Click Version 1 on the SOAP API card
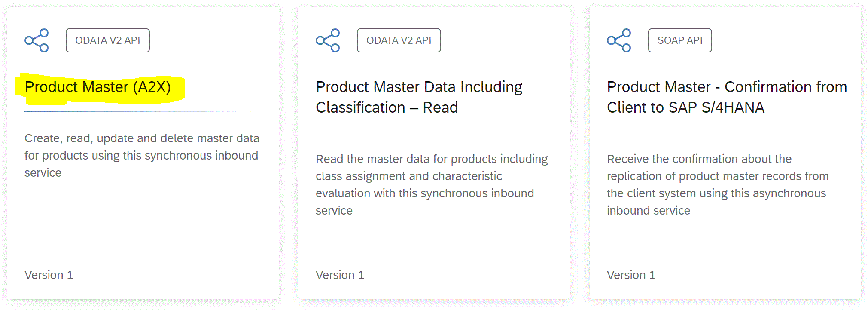Viewport: 868px width, 310px height. click(x=631, y=275)
